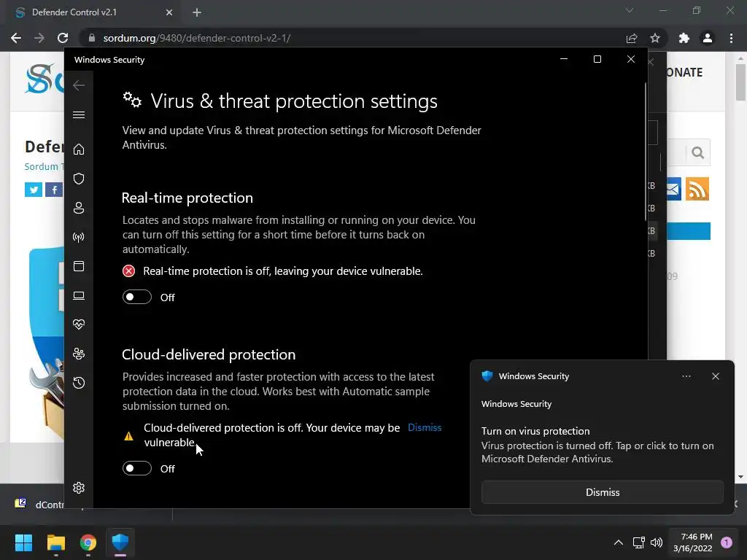The height and width of the screenshot is (560, 747).
Task: Open Home in Windows Security sidebar
Action: click(x=79, y=149)
